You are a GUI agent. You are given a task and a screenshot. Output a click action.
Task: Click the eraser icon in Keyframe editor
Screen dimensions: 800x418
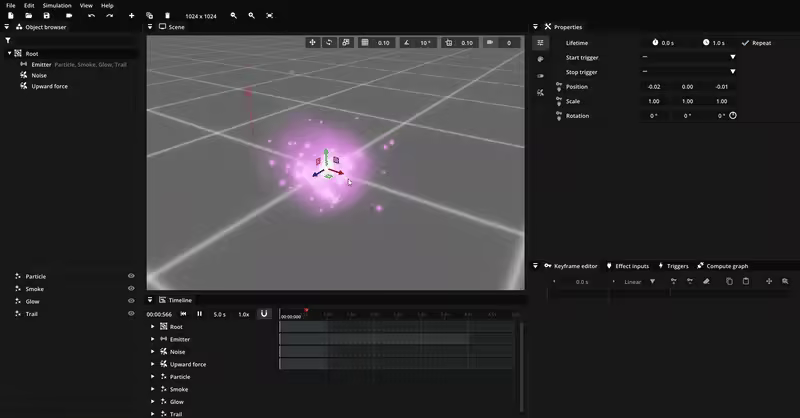705,282
